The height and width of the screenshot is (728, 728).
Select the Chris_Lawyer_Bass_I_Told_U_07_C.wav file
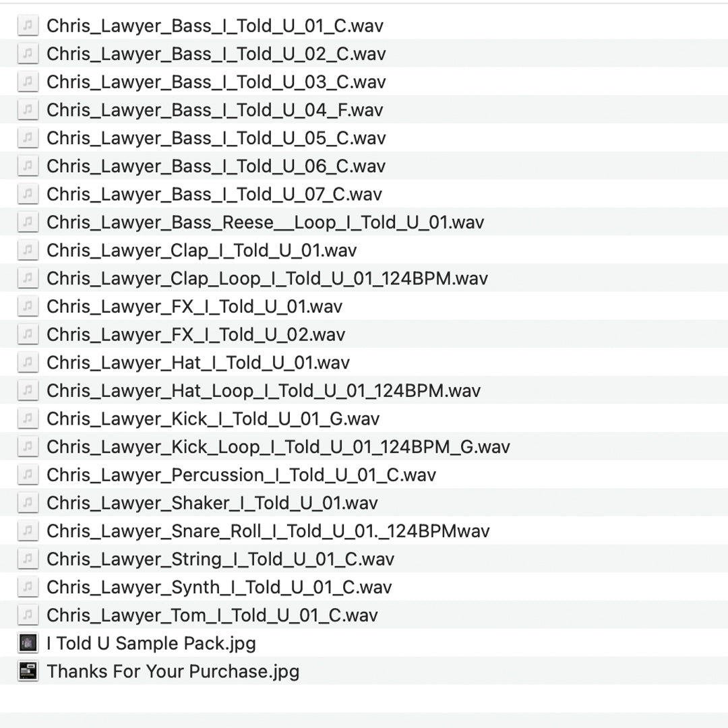pyautogui.click(x=214, y=194)
